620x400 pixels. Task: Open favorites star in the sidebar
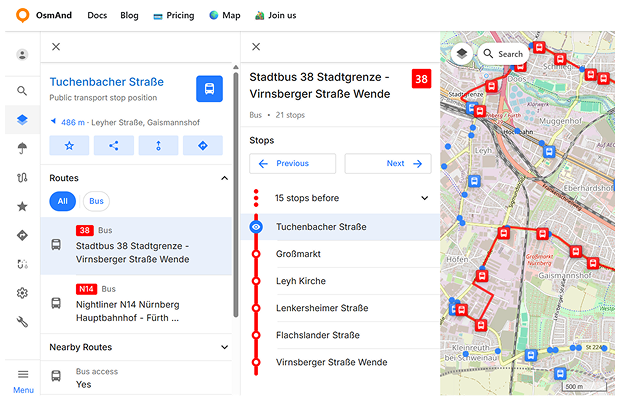click(22, 206)
